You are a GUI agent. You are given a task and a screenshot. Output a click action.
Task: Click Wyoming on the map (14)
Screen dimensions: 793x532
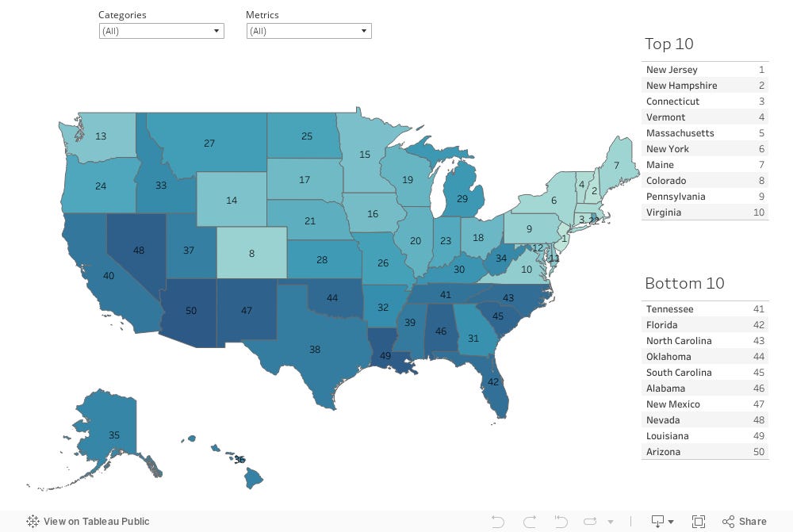point(232,201)
